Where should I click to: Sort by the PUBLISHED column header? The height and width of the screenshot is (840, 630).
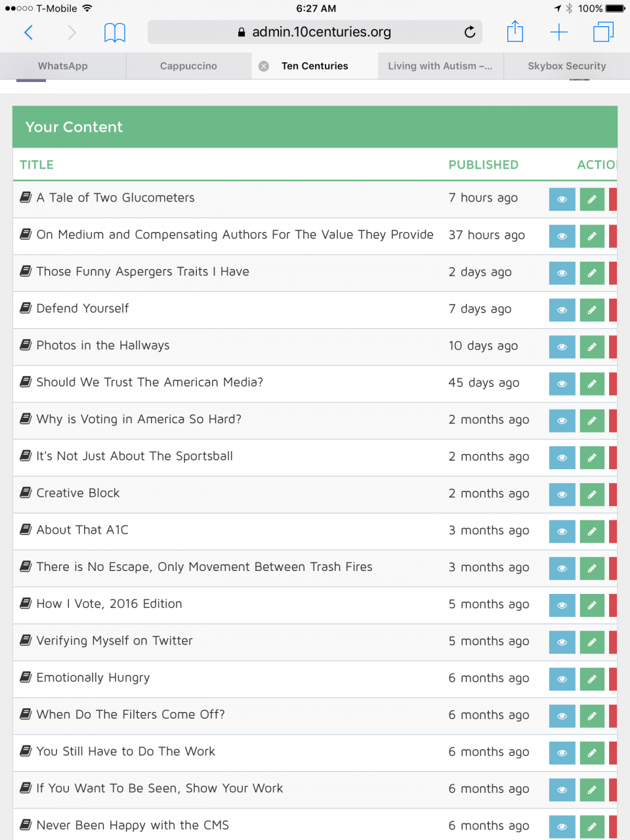(x=483, y=165)
